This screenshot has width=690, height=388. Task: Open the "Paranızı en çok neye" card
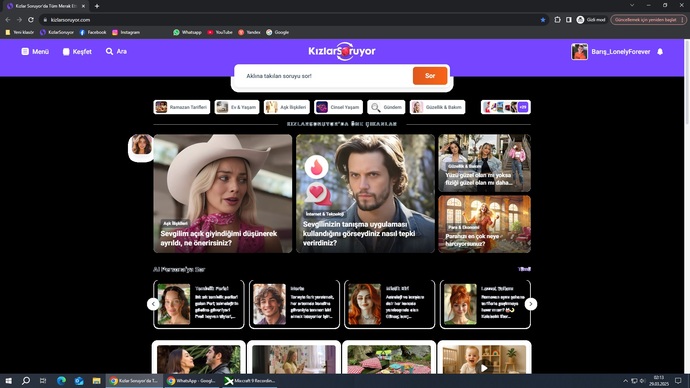(x=484, y=224)
